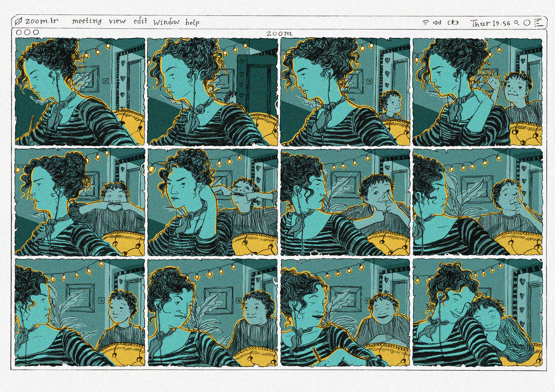Image resolution: width=555 pixels, height=392 pixels.
Task: Select tile where child waves hand behind woman
Action: point(478,91)
